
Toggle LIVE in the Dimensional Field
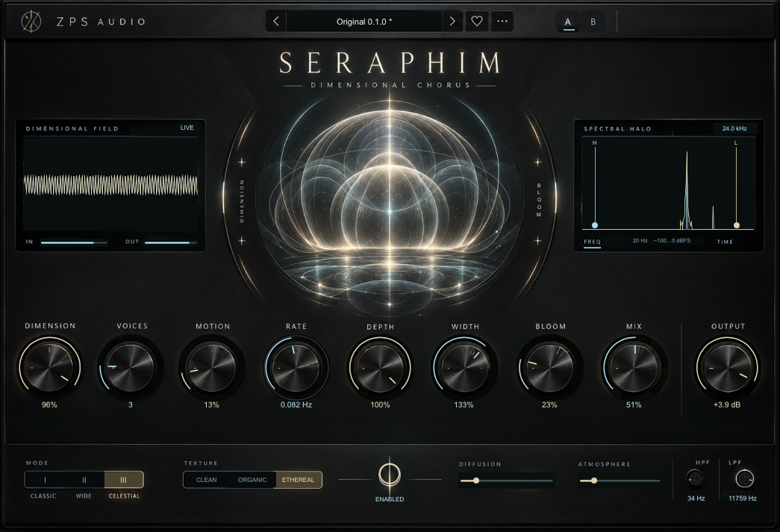pyautogui.click(x=187, y=128)
